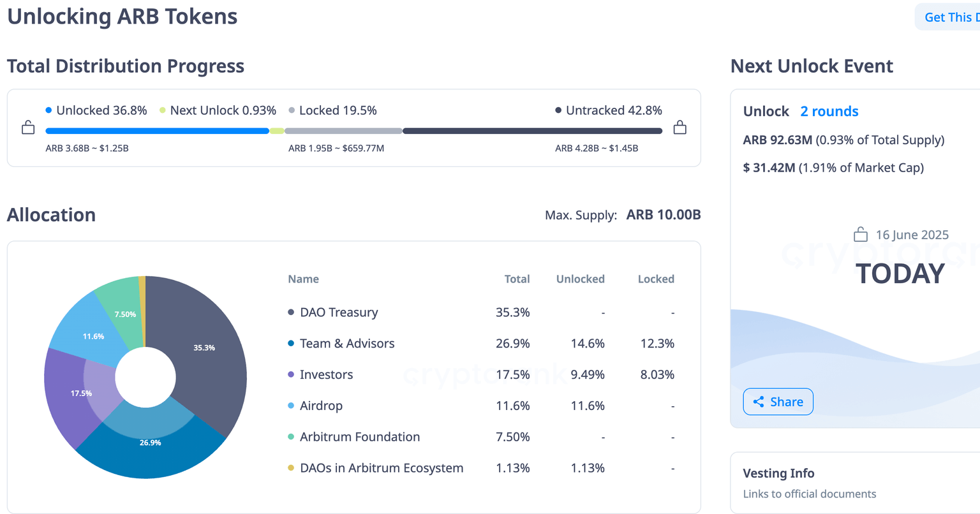The image size is (980, 514).
Task: Click the Locked column header
Action: tap(656, 279)
